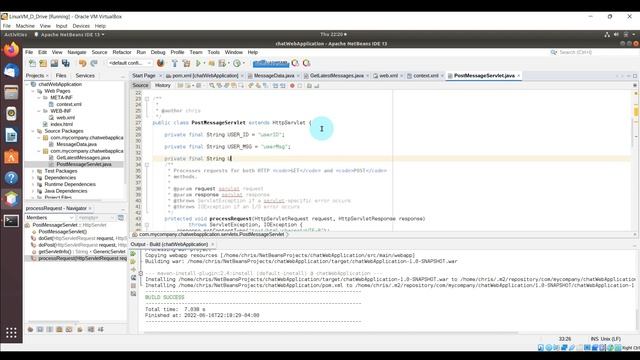Toggle Show Fields filter in Navigator
This screenshot has width=640, height=360.
(x=40, y=329)
